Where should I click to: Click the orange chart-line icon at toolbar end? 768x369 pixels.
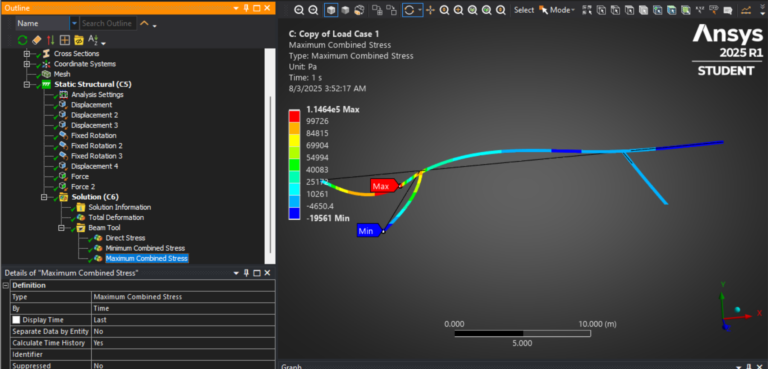click(x=746, y=10)
